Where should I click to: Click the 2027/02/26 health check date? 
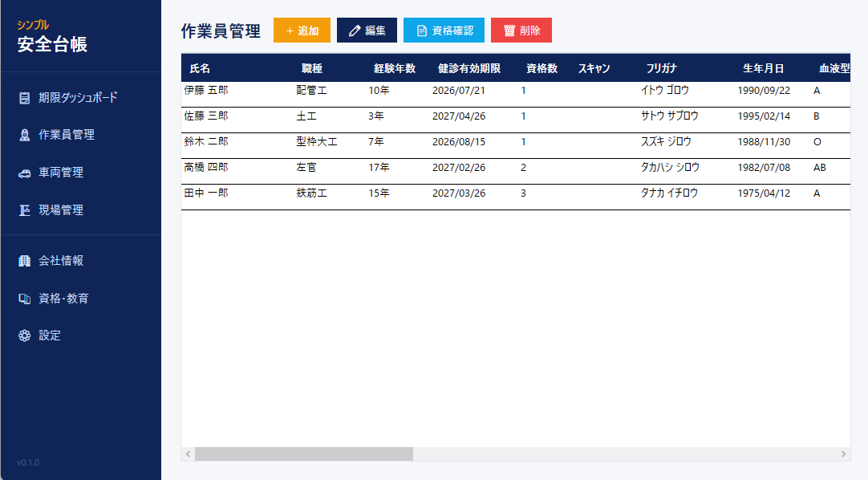[x=458, y=167]
